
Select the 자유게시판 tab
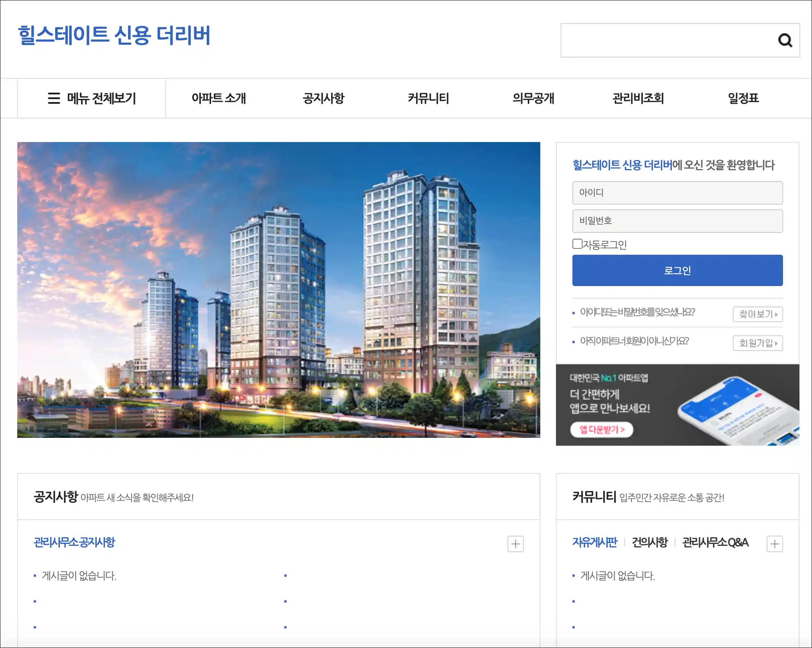(x=594, y=542)
